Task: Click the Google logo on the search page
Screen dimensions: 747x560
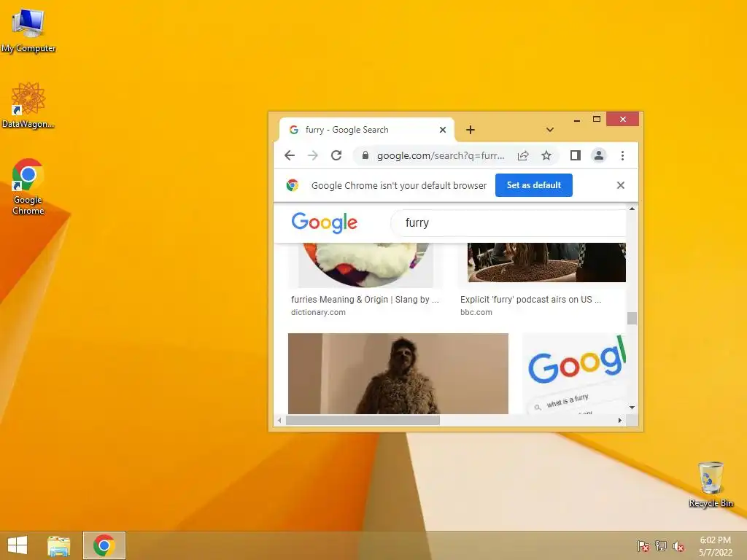Action: 325,222
